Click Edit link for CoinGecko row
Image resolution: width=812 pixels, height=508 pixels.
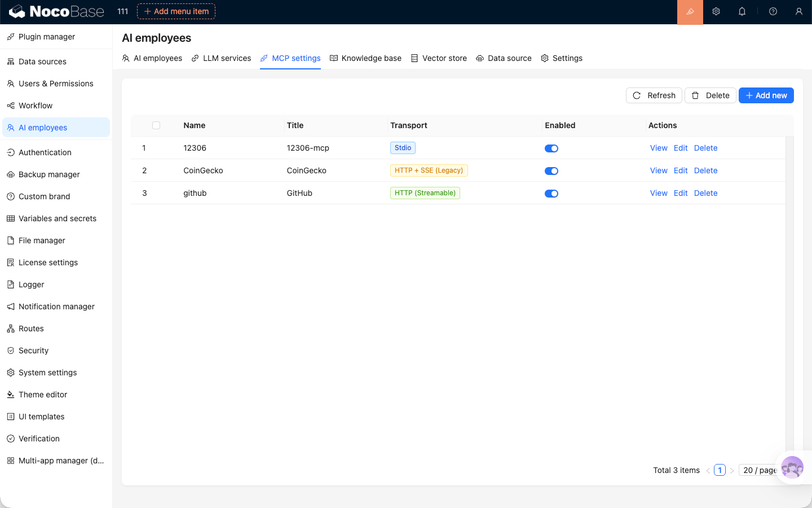(681, 170)
